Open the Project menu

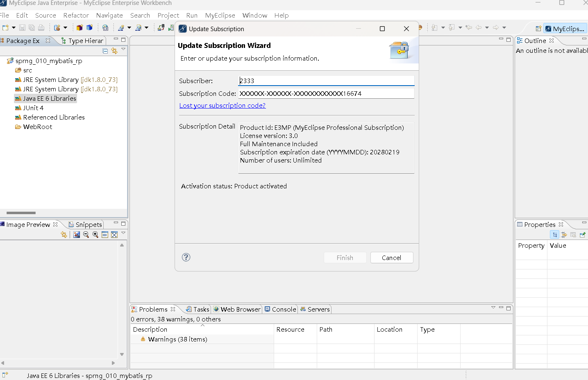(x=168, y=15)
